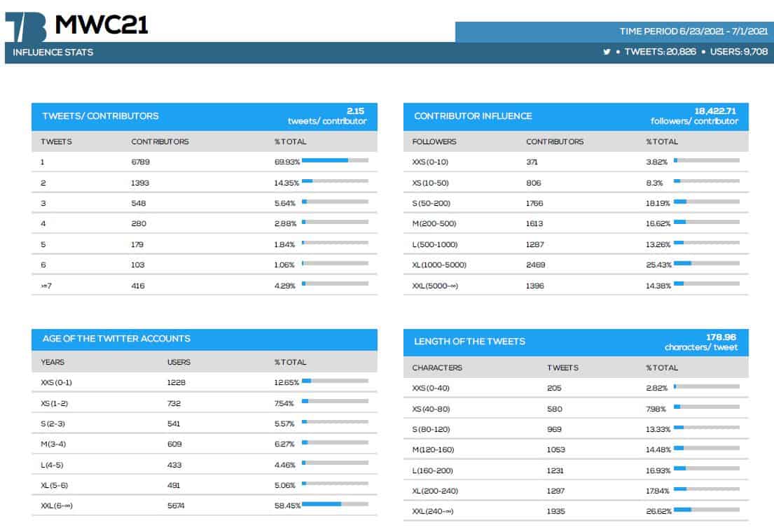
Task: Click the 25.43% value
Action: 658,265
